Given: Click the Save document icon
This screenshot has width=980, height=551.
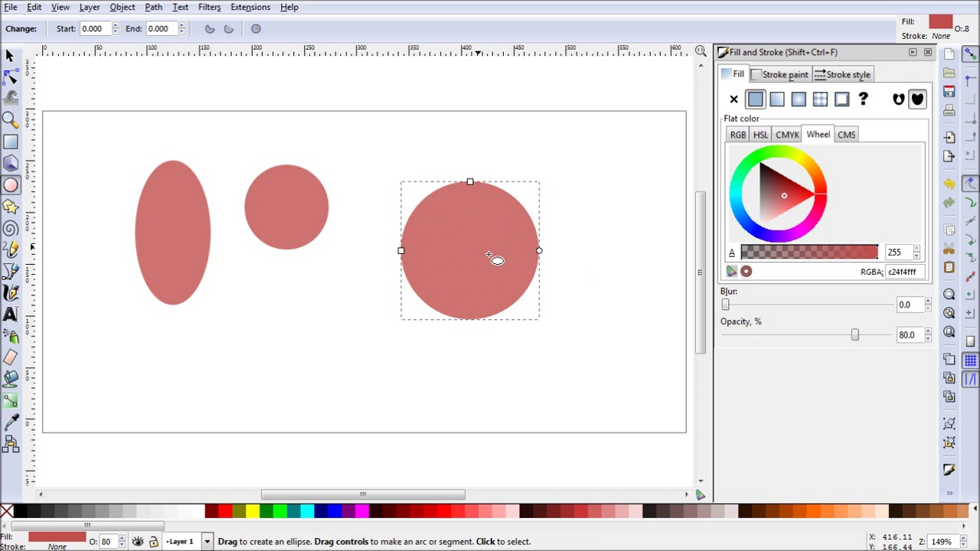Looking at the screenshot, I should coord(949,92).
